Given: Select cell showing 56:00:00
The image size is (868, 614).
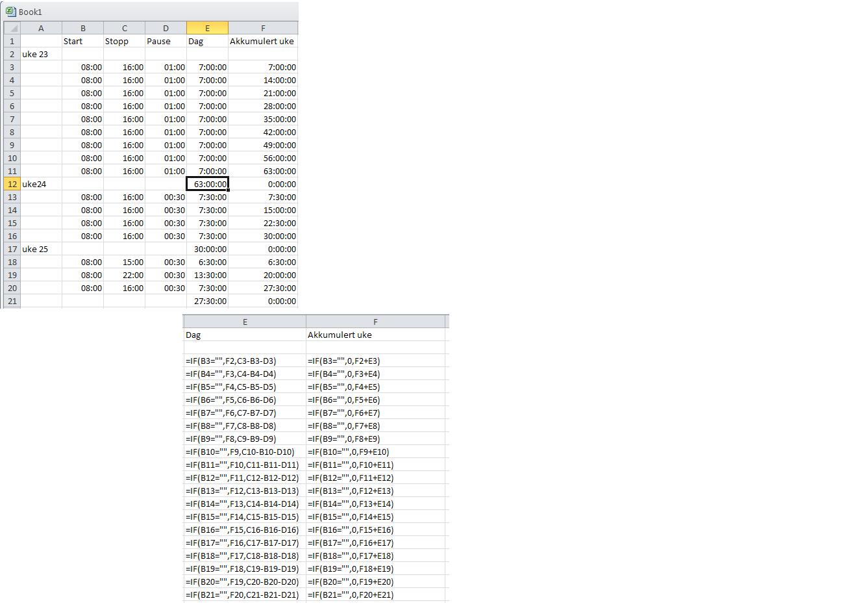Looking at the screenshot, I should pyautogui.click(x=263, y=158).
